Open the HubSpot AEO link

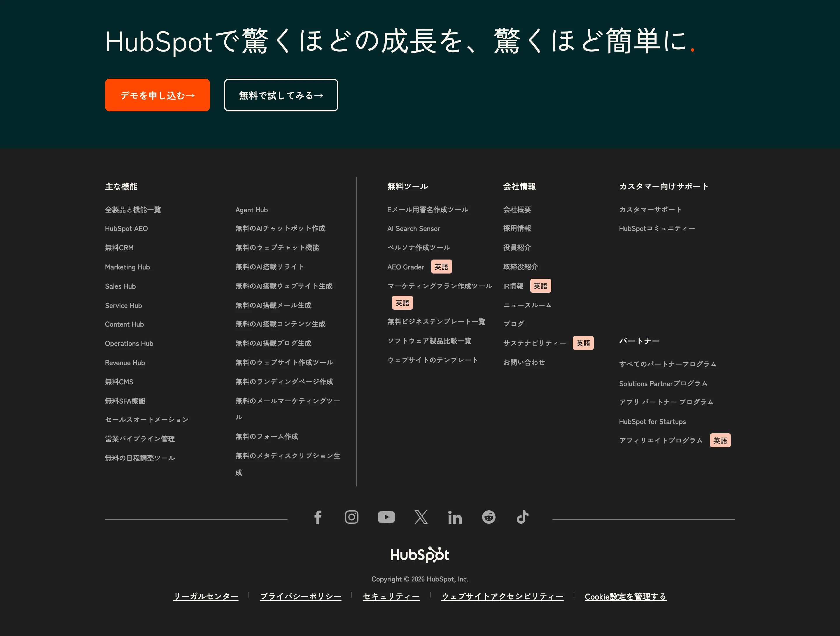point(127,229)
